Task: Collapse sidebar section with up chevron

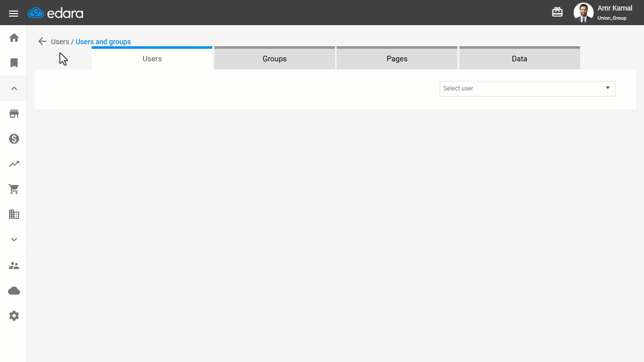Action: click(14, 88)
